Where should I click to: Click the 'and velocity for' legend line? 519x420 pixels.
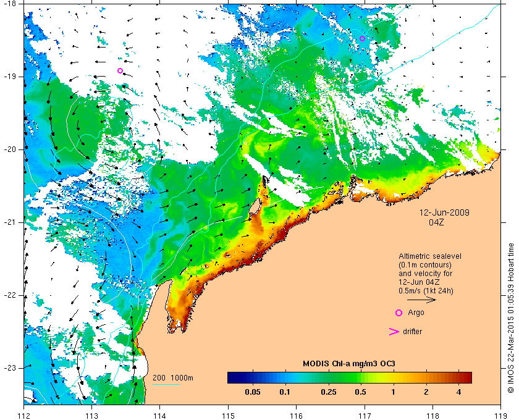click(x=425, y=274)
